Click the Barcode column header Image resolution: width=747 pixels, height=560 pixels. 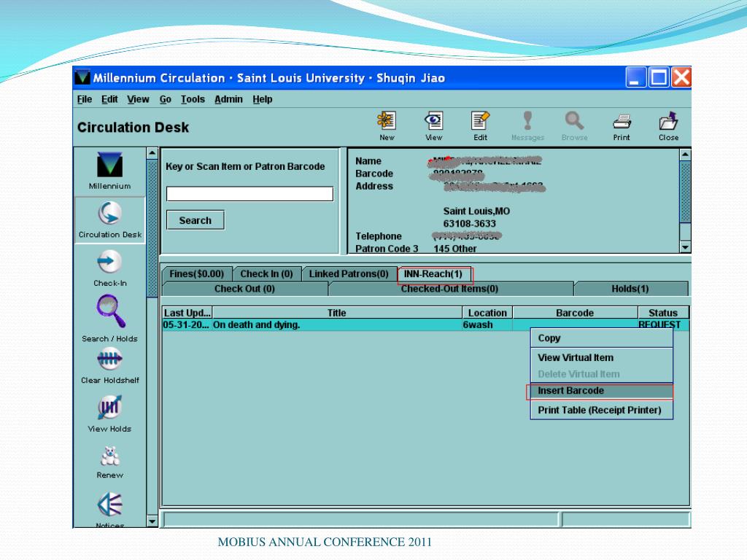coord(575,313)
